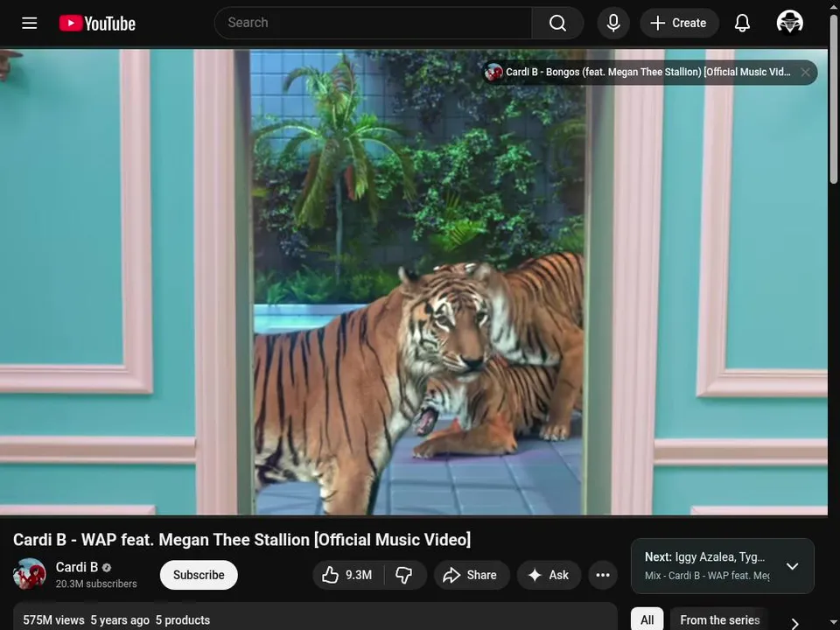The width and height of the screenshot is (840, 630).
Task: Start voice search with microphone icon
Action: coord(613,23)
